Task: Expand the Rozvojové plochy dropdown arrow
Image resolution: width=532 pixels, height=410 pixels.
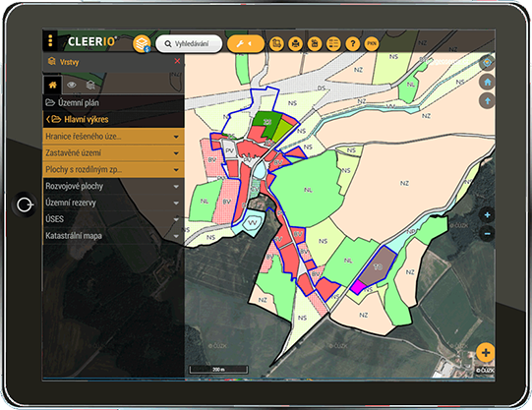Action: [176, 186]
